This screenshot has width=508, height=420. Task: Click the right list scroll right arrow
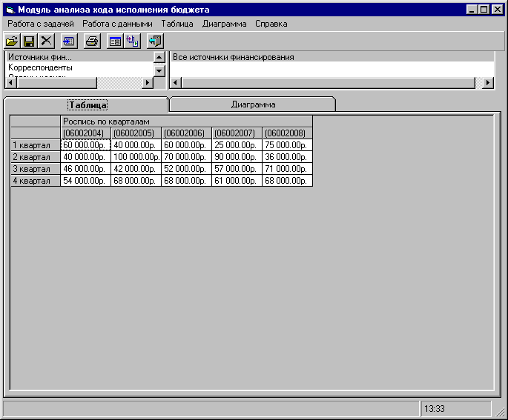[487, 82]
